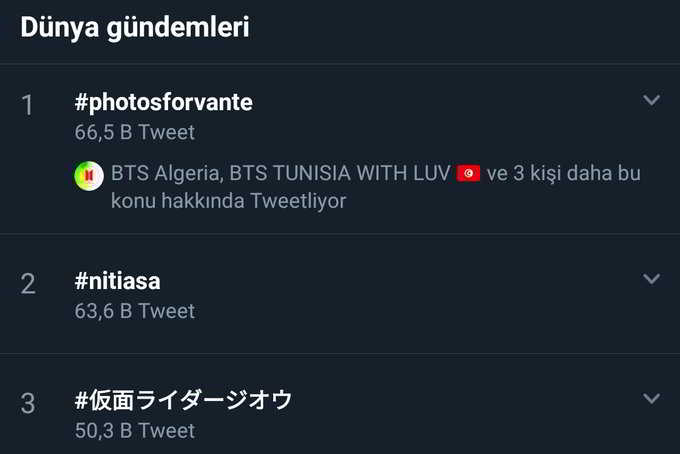Open the #nitiasa trending hashtag
Screen dimensions: 680x454
click(117, 282)
